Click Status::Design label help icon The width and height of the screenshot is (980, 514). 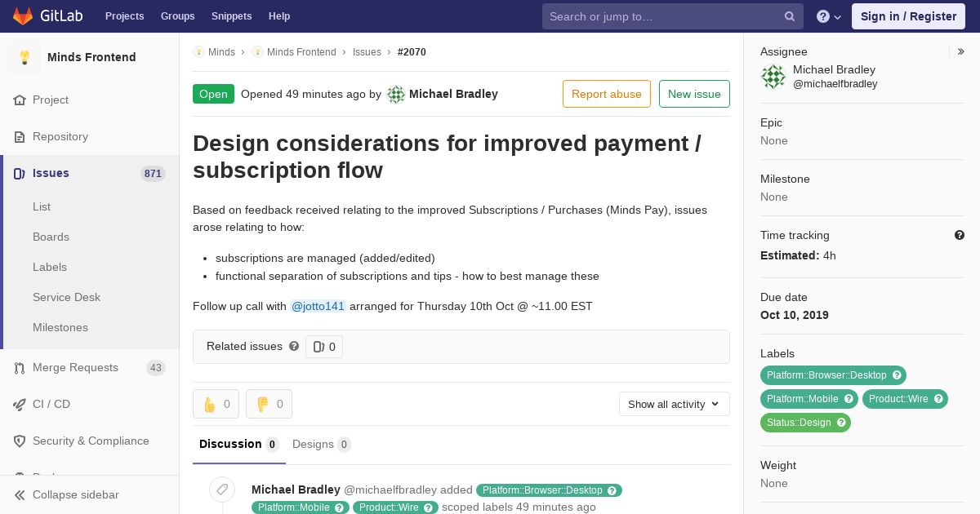click(x=842, y=423)
